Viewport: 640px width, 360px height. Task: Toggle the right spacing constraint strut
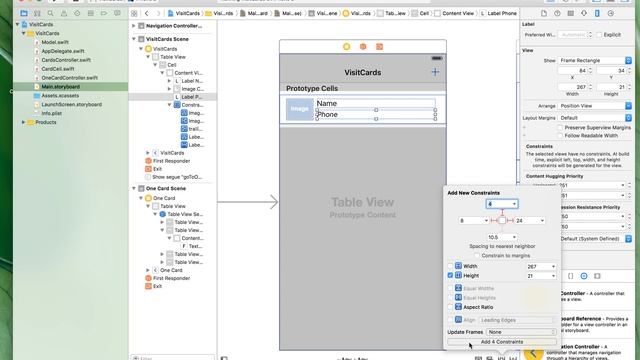510,220
